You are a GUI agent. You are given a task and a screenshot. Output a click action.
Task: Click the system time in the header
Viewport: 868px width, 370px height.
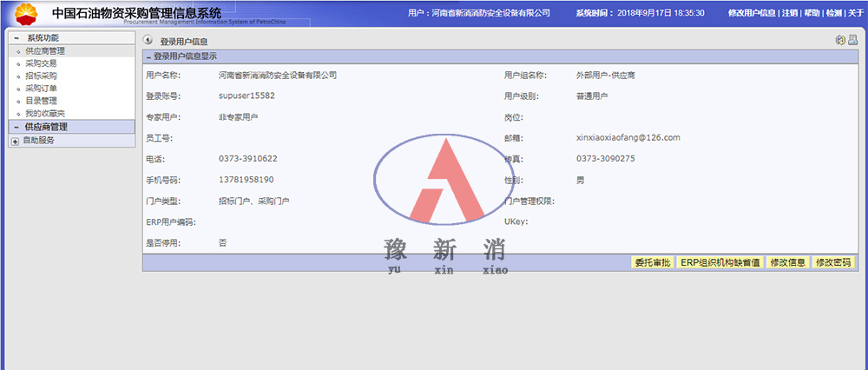pyautogui.click(x=640, y=13)
